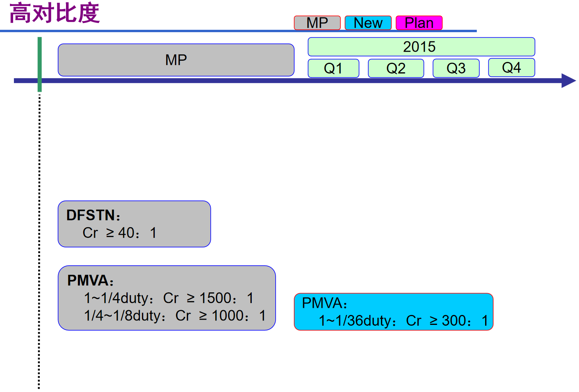The height and width of the screenshot is (392, 579).
Task: Select the Q3 quarter box
Action: 456,68
